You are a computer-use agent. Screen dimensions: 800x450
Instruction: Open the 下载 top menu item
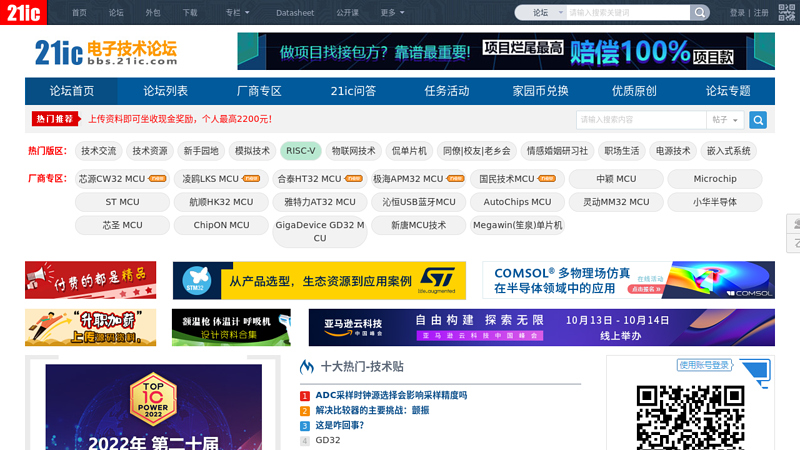point(190,12)
